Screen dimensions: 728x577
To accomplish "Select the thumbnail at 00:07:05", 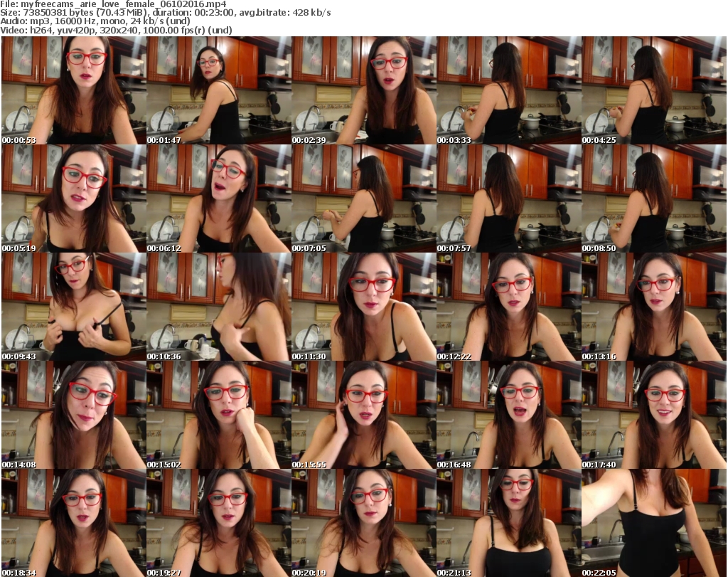I will click(364, 198).
